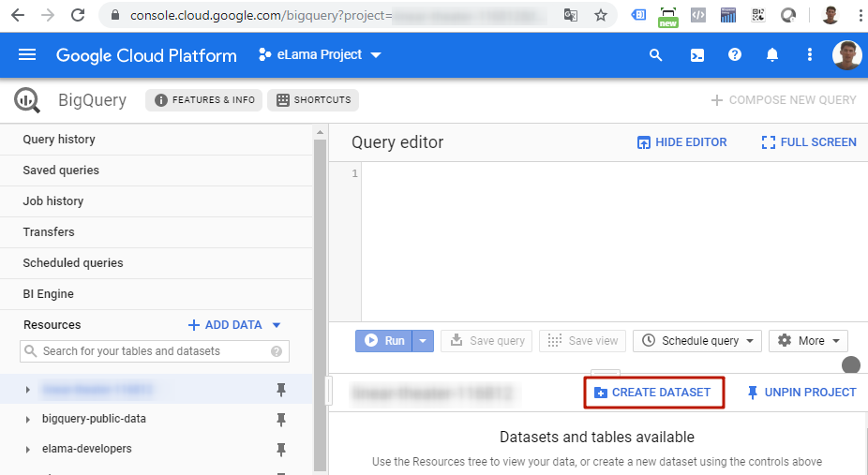
Task: Click Save query
Action: coord(486,341)
